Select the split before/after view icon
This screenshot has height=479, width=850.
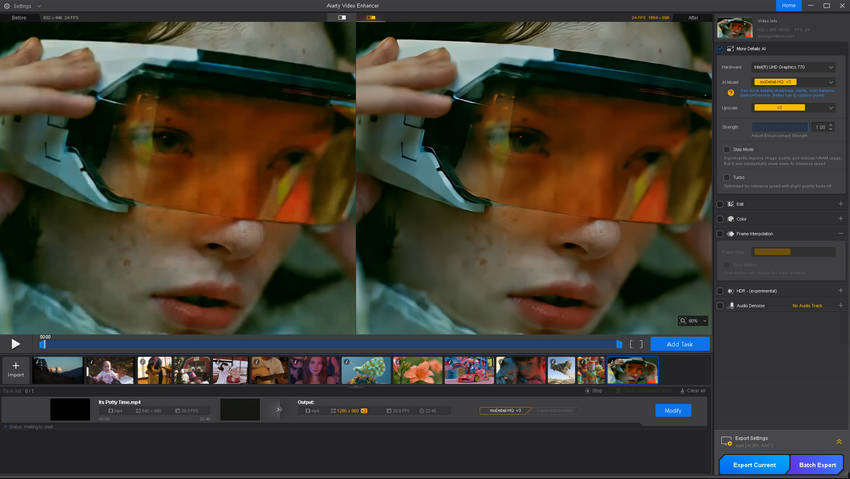click(371, 17)
